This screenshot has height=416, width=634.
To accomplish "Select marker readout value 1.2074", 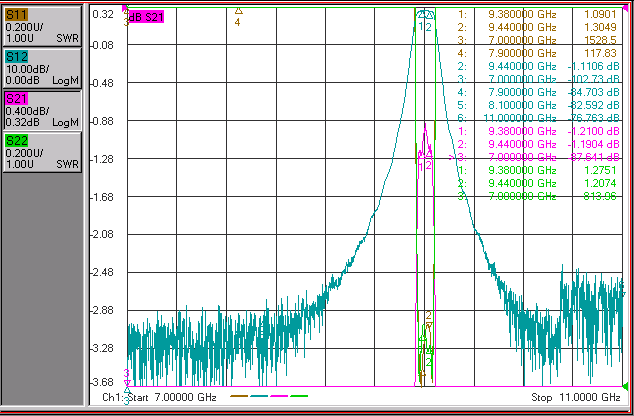I will [x=600, y=183].
